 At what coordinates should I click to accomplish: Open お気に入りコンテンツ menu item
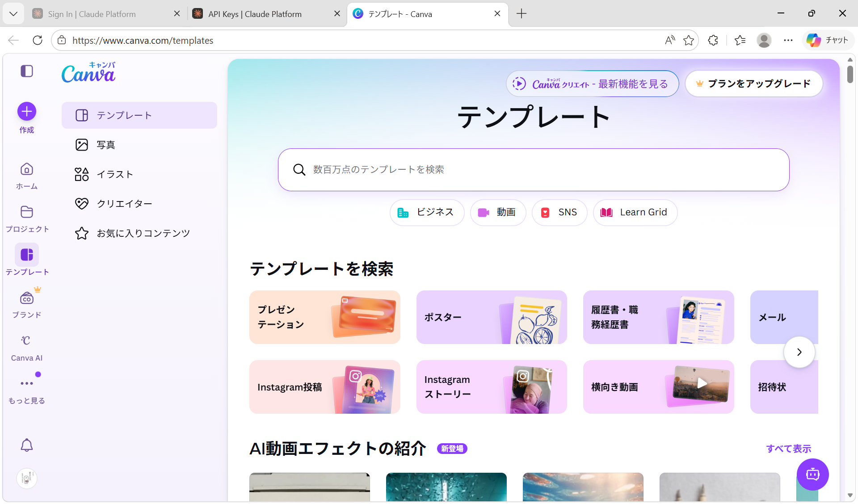tap(139, 233)
